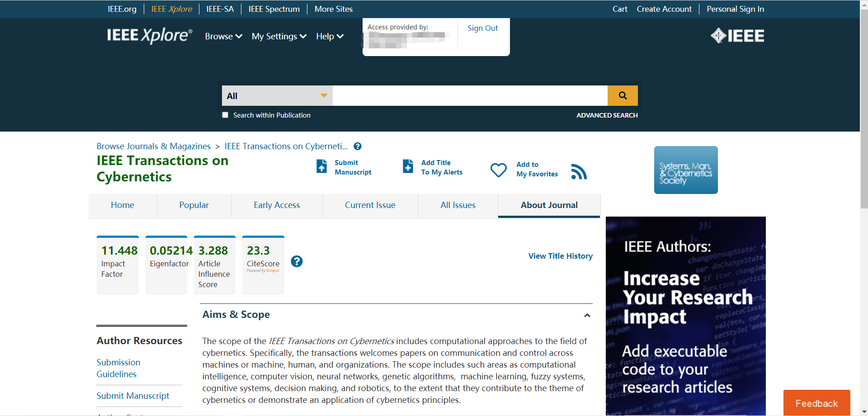
Task: Open the Current Issue tab
Action: point(370,205)
